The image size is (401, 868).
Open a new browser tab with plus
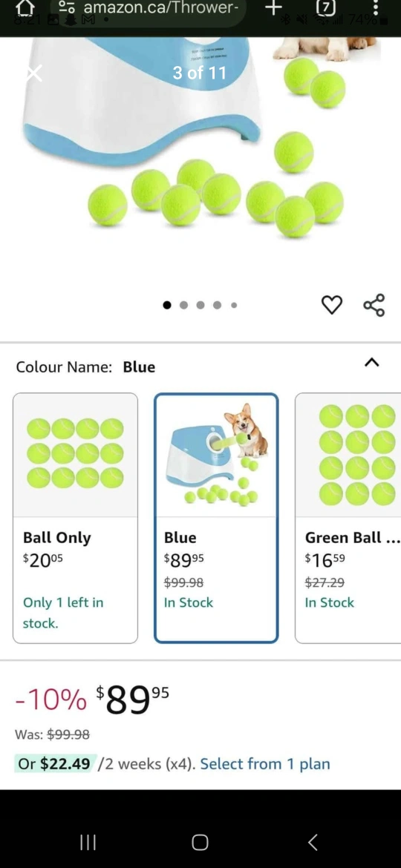[x=273, y=7]
